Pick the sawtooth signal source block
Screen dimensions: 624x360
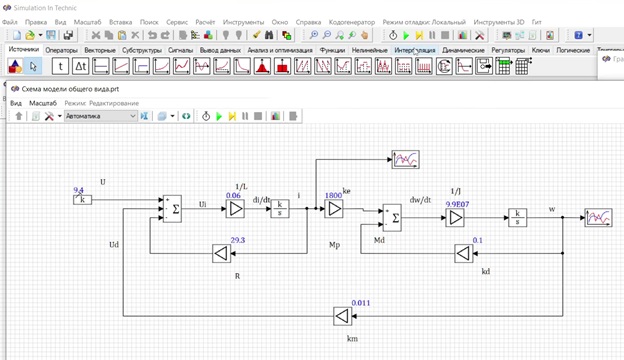point(302,66)
